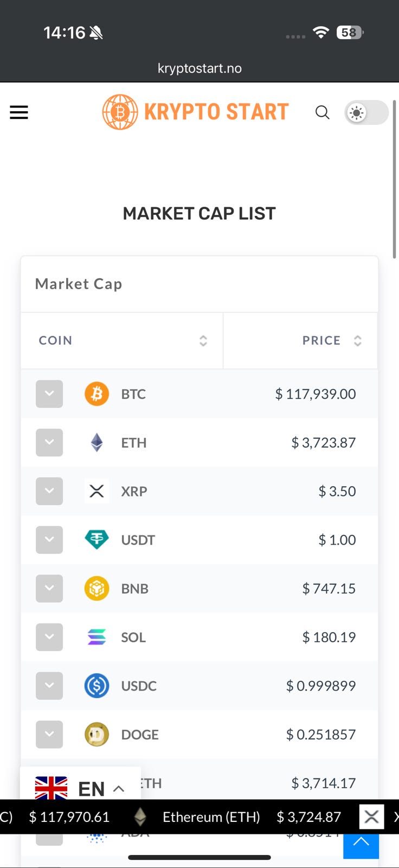
Task: Open the hamburger navigation menu
Action: (x=19, y=112)
